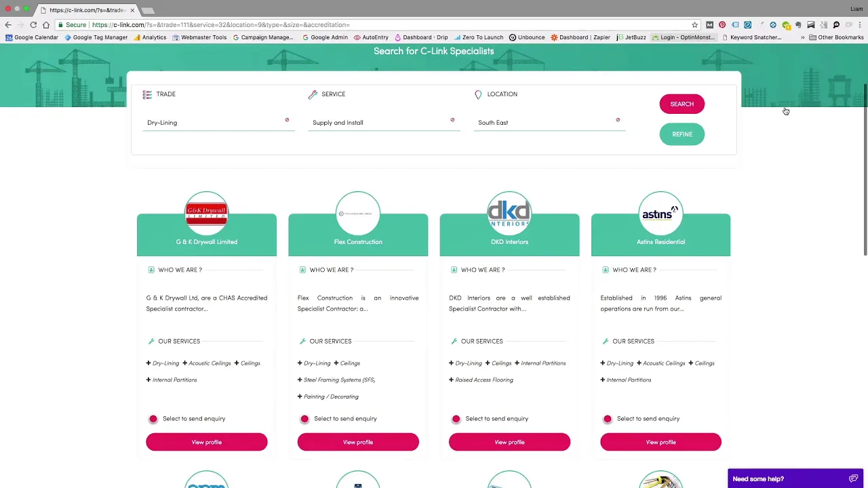Open a new browser tab

click(148, 10)
